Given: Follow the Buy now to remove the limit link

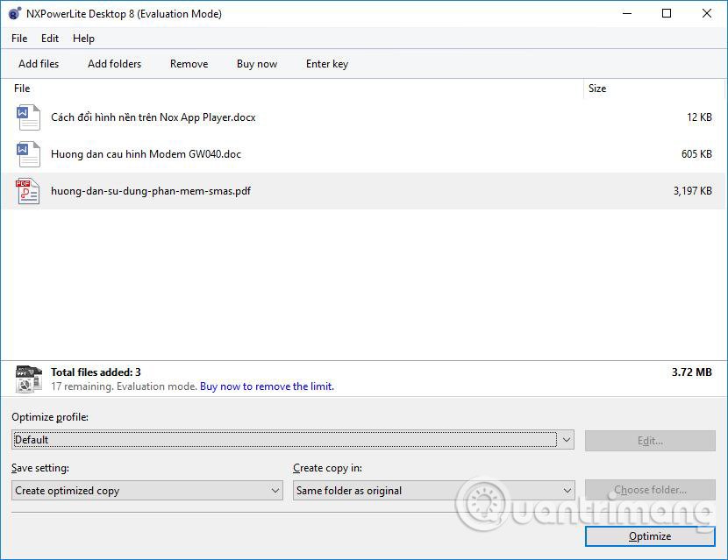Looking at the screenshot, I should [x=267, y=386].
